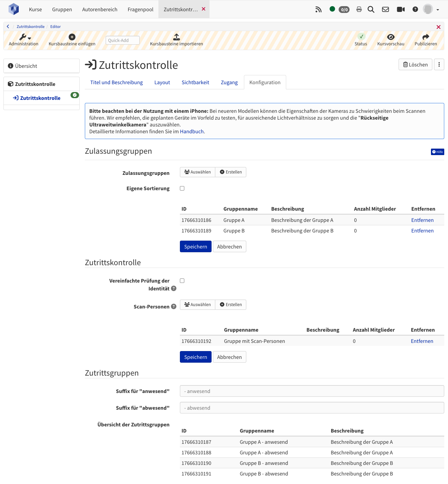Click Entfernen link for Gruppe B
The width and height of the screenshot is (448, 484).
422,231
